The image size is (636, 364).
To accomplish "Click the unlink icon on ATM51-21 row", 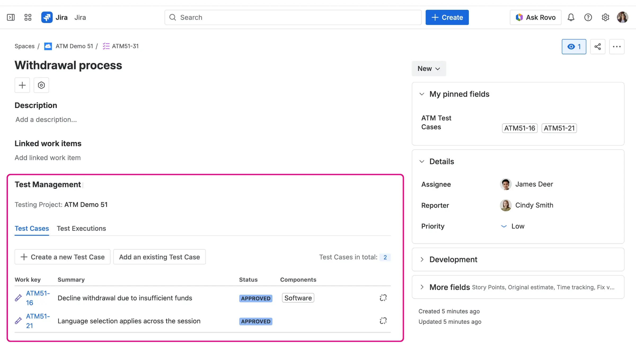I will point(383,321).
